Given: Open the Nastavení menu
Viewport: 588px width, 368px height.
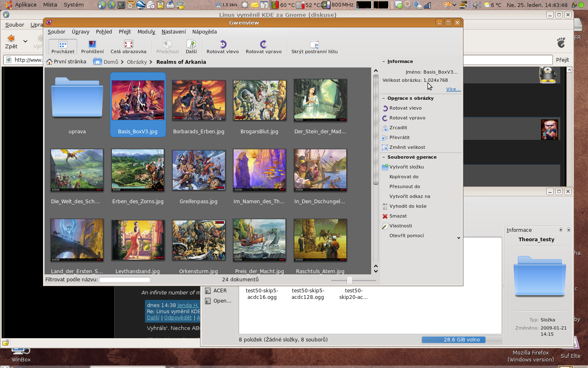Looking at the screenshot, I should 174,32.
